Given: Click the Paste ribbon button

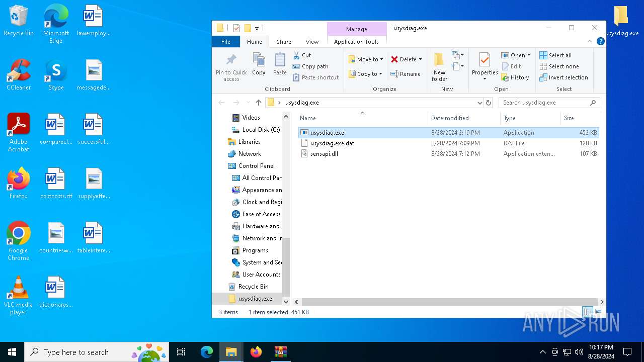Looking at the screenshot, I should click(x=280, y=64).
